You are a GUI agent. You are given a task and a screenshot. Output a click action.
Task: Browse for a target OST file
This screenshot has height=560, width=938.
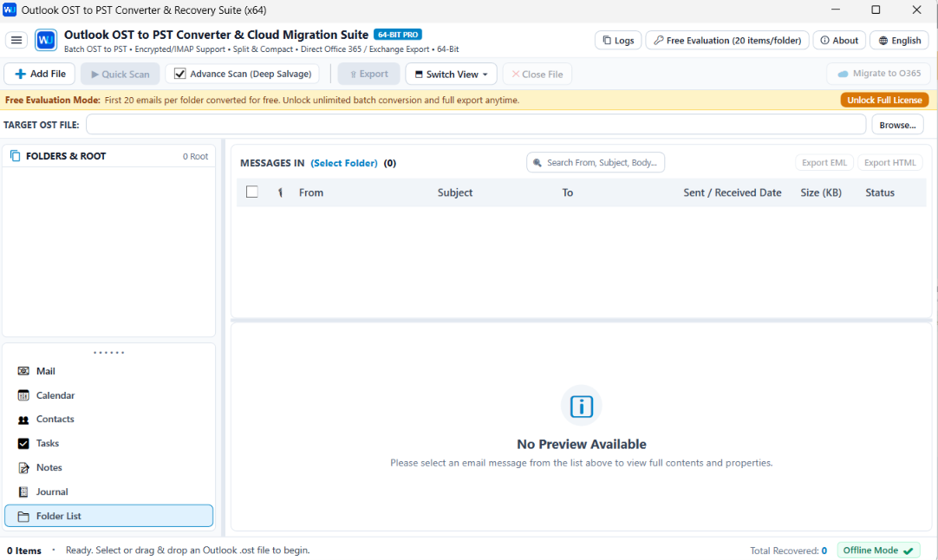[x=897, y=125]
